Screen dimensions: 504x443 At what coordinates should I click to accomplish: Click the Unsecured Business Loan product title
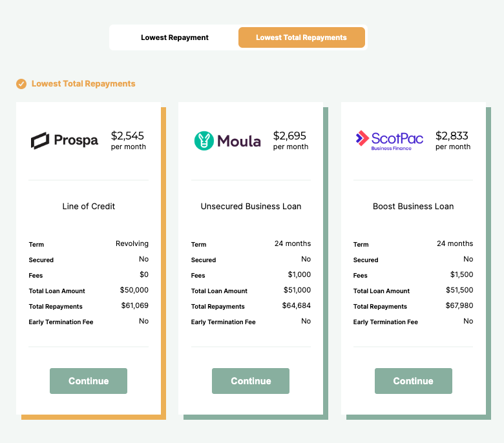[x=251, y=207]
